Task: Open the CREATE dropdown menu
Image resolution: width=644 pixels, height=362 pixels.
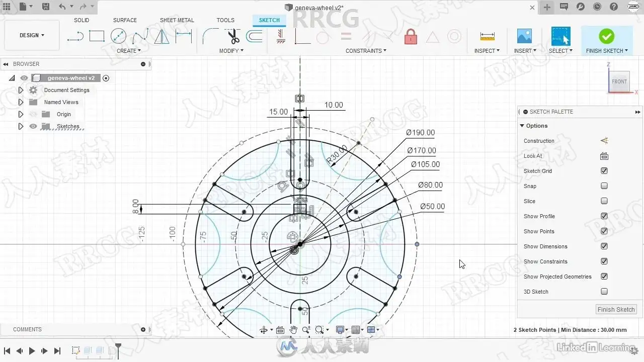Action: point(129,51)
